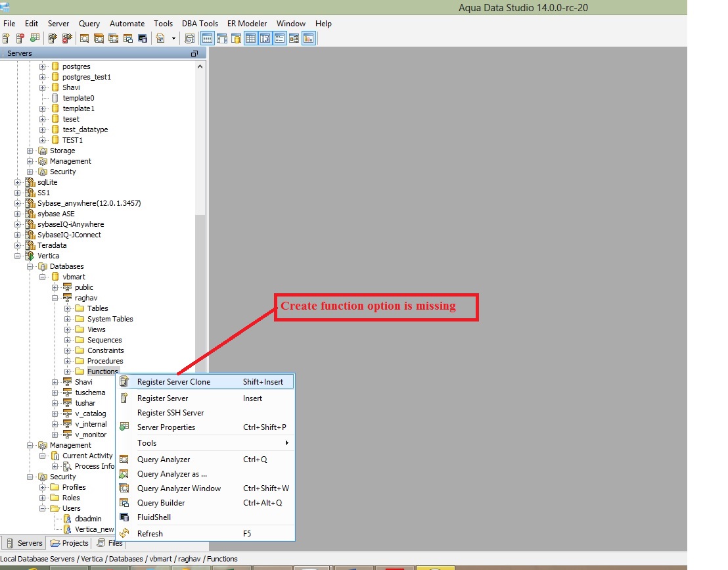
Task: Select Server Properties in the context menu
Action: (205, 427)
